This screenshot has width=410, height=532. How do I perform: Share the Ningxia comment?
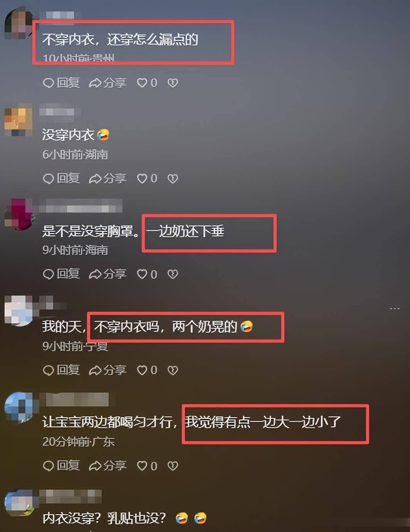[x=108, y=370]
